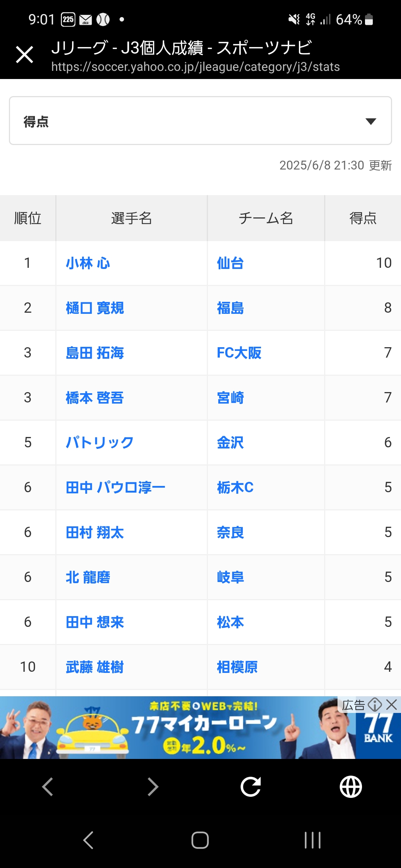
Task: Open team link 栃木C
Action: pyautogui.click(x=235, y=487)
